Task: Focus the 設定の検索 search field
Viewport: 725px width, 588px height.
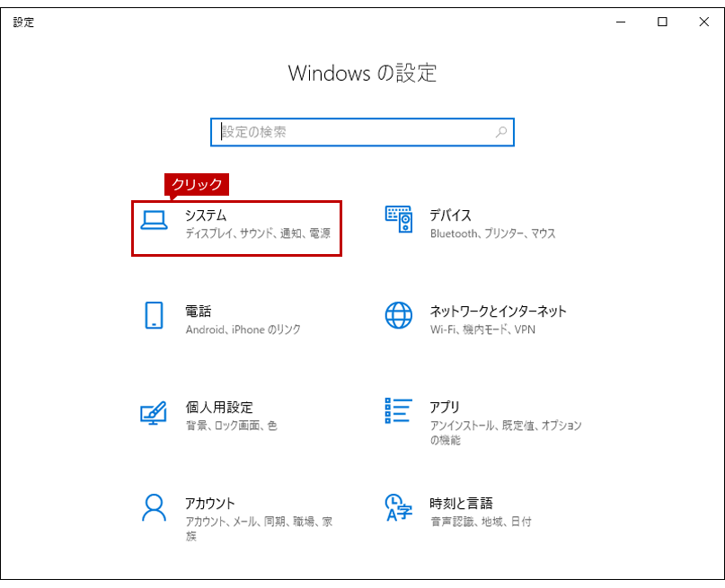Action: click(362, 132)
